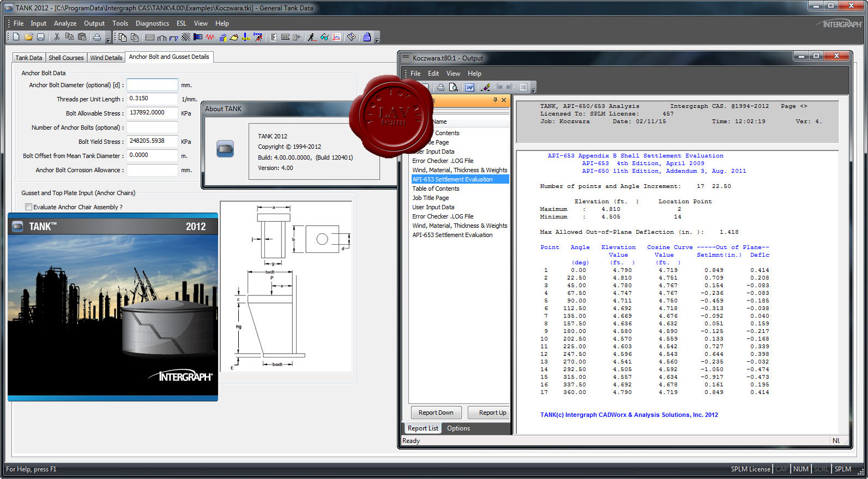Viewport: 868px width, 479px height.
Task: Click the crosshatch grid icon in the toolbar
Action: click(186, 37)
